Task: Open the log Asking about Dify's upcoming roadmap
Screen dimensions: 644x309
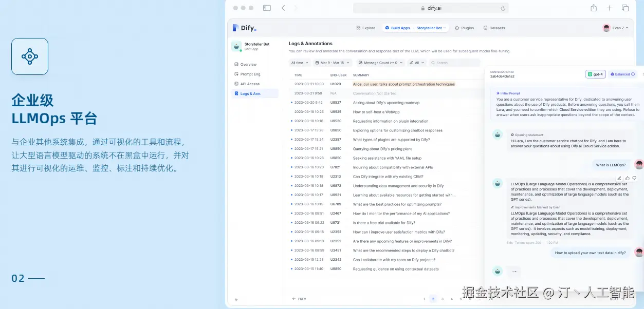Action: tap(386, 103)
